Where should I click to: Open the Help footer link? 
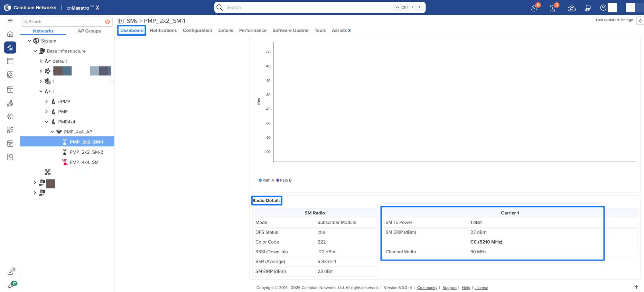[x=466, y=288]
